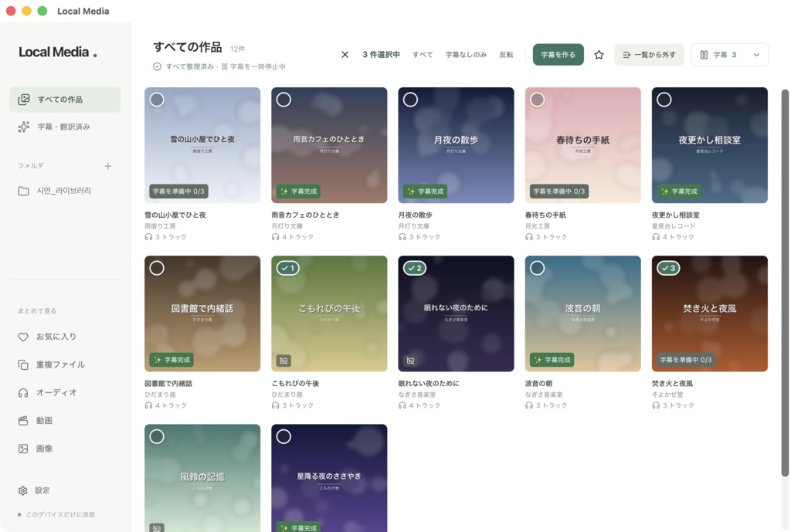The image size is (791, 532).
Task: Click the gear icon beside 設定
Action: coord(22,490)
